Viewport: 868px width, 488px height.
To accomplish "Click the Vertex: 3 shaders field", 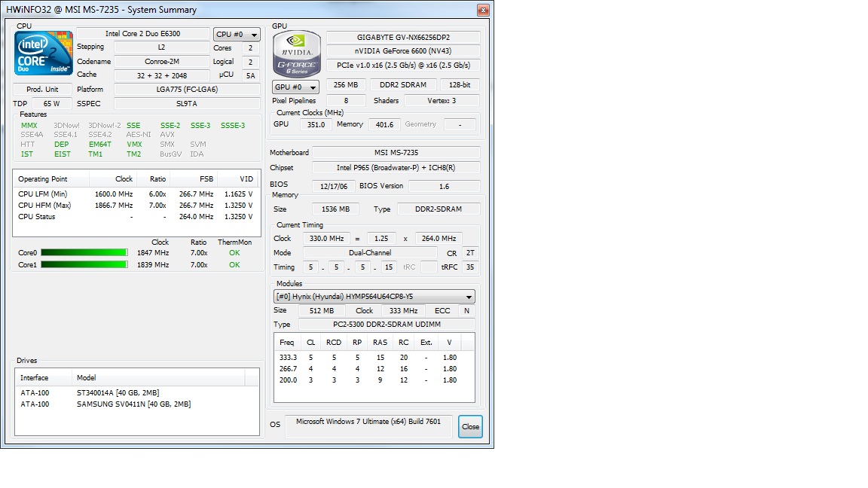I will coord(442,101).
